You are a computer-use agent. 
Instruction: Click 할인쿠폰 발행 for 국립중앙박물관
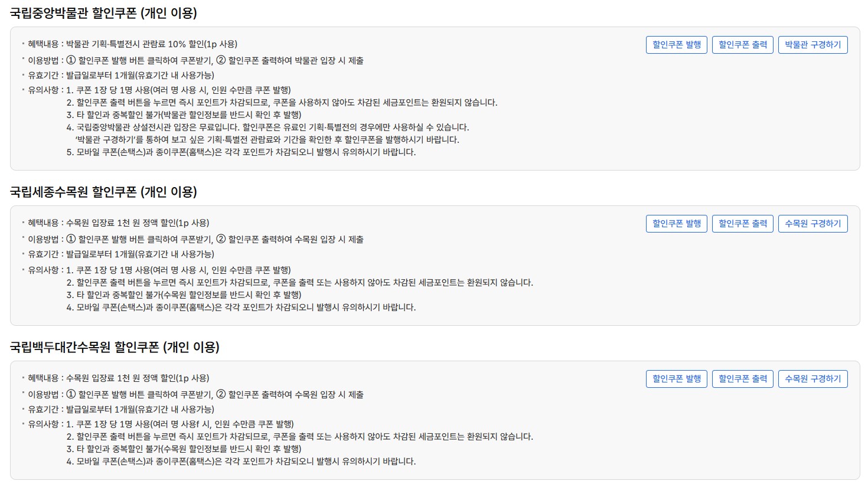676,44
